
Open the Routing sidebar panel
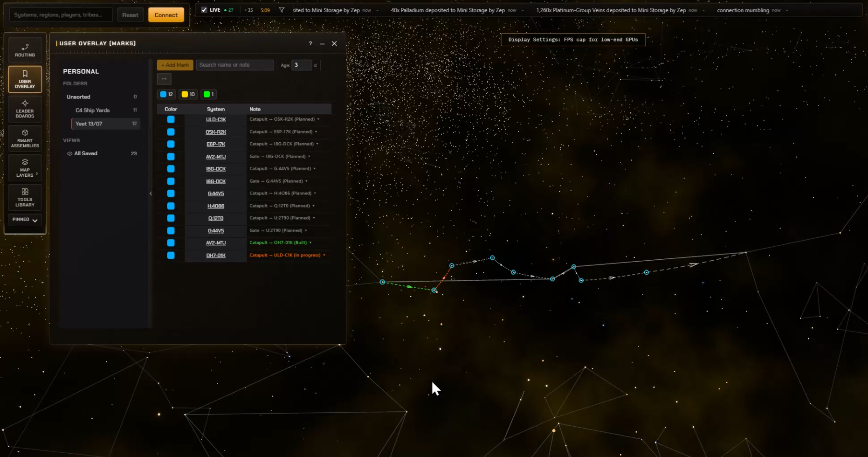pos(25,50)
